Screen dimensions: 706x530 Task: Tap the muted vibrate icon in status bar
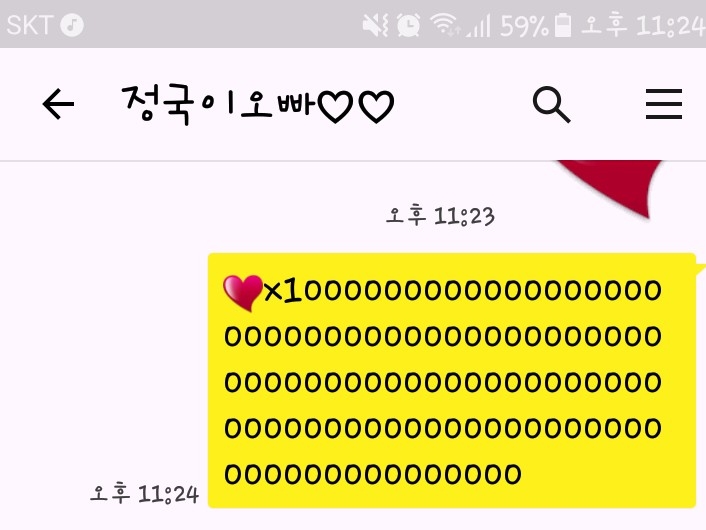(375, 25)
